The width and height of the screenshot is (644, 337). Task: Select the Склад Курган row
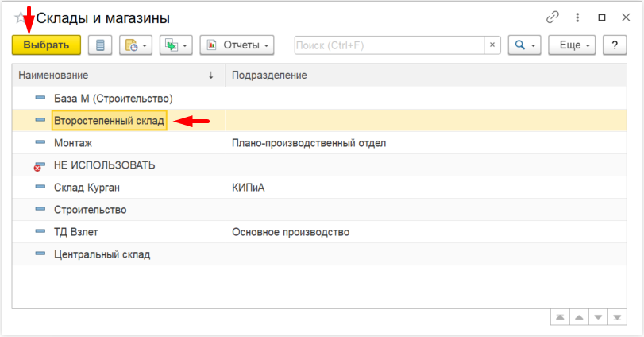(x=319, y=188)
